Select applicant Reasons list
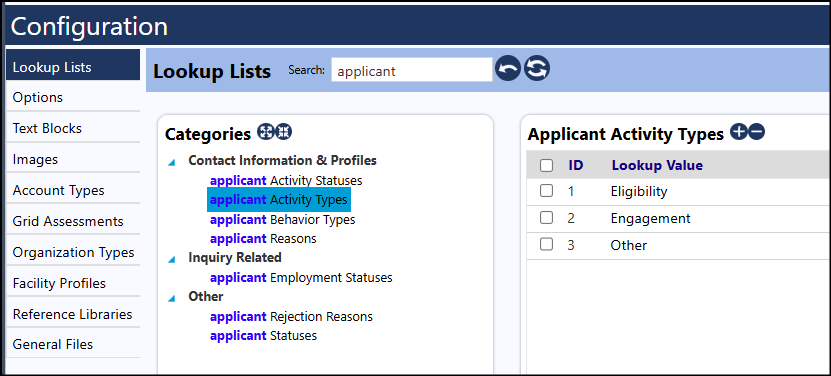Screen dimensions: 831x376 (263, 239)
